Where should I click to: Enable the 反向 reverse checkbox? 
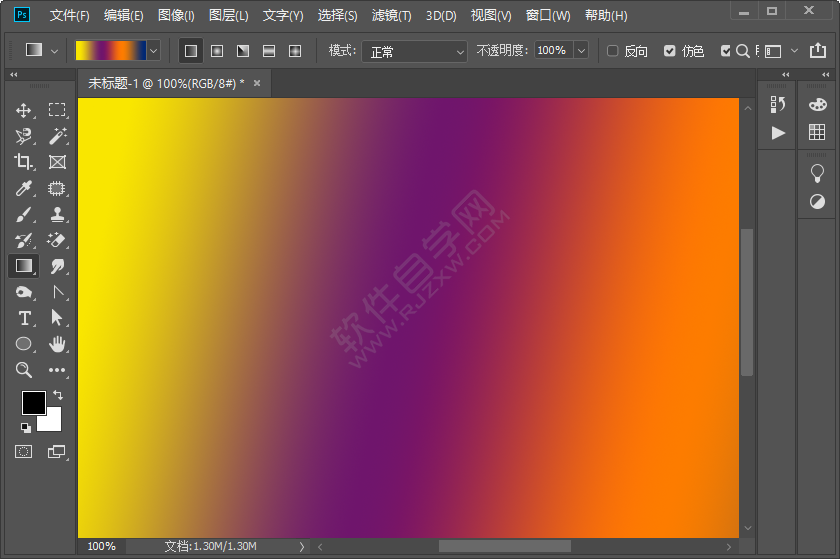pyautogui.click(x=612, y=51)
